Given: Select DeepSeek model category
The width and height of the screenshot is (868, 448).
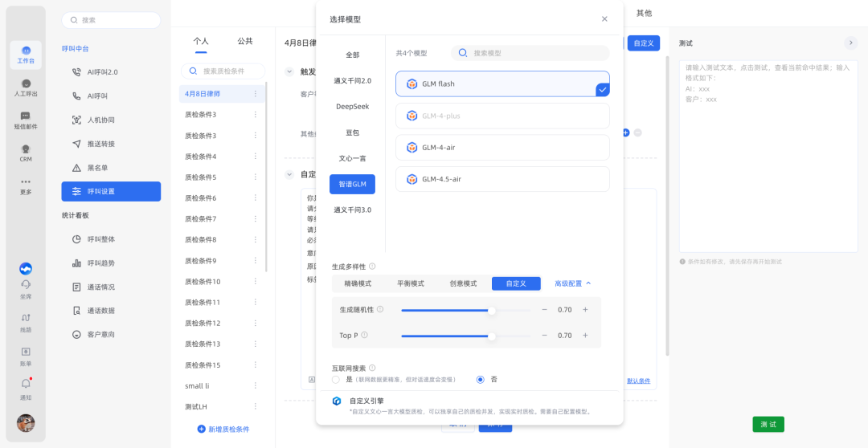Looking at the screenshot, I should coord(352,106).
